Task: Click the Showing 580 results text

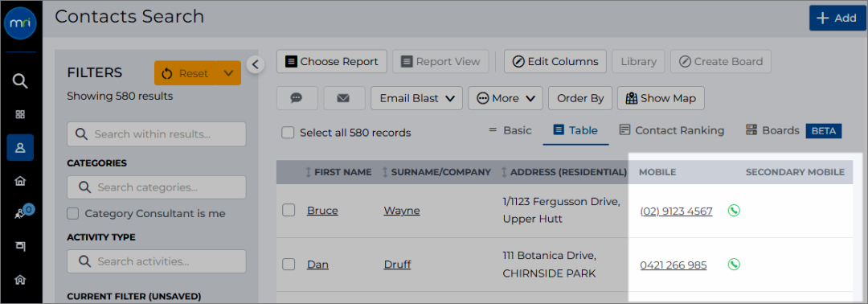Action: [120, 96]
